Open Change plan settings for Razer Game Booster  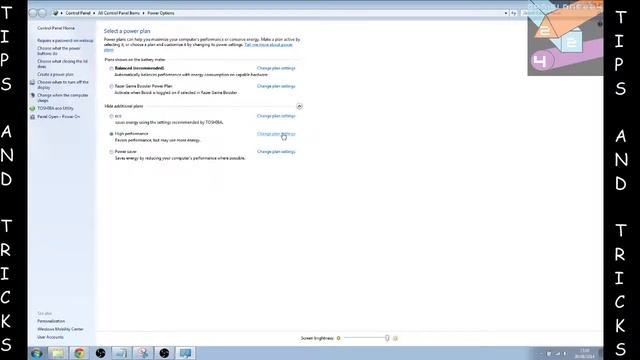click(276, 86)
